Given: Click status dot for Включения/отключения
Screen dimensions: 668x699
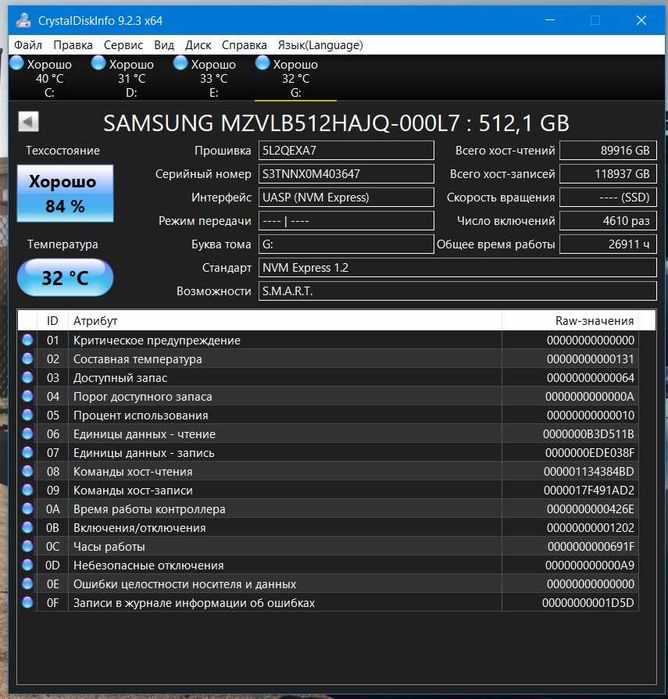Looking at the screenshot, I should click(x=27, y=527).
